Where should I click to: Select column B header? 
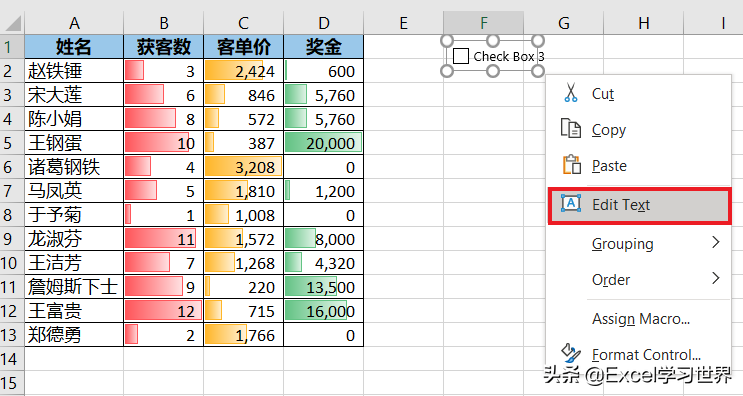tap(163, 23)
